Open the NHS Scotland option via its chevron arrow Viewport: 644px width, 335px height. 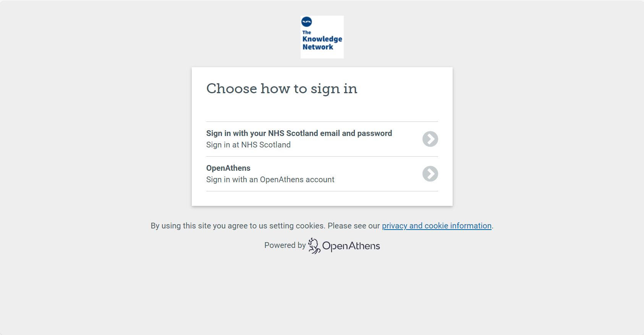[x=430, y=139]
